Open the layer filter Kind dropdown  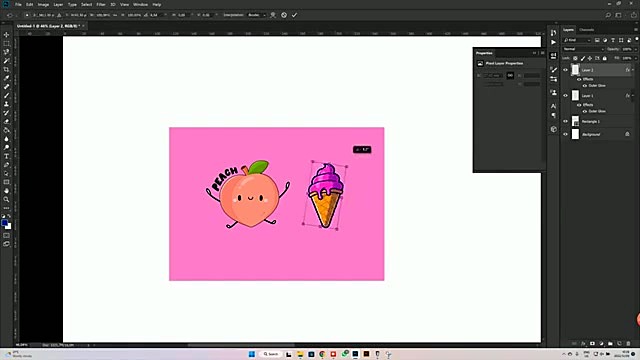coord(577,40)
